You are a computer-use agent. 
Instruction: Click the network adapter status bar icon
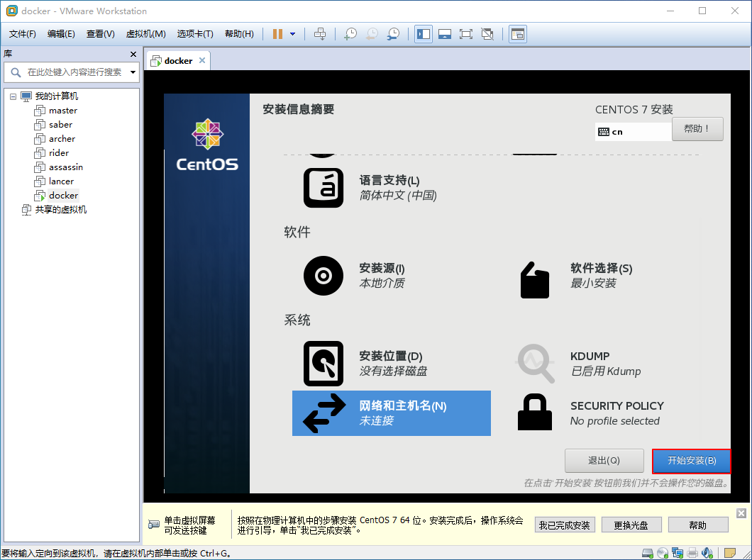[678, 552]
